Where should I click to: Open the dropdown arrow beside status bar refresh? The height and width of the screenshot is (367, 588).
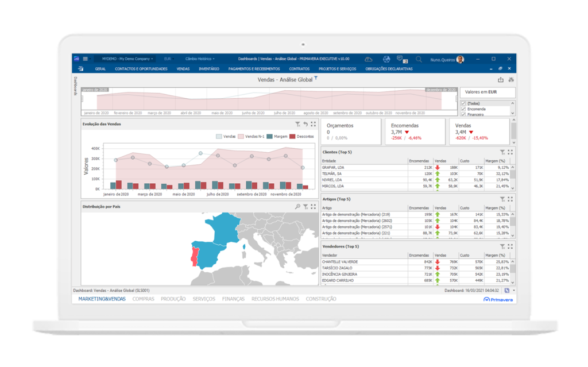pos(514,291)
